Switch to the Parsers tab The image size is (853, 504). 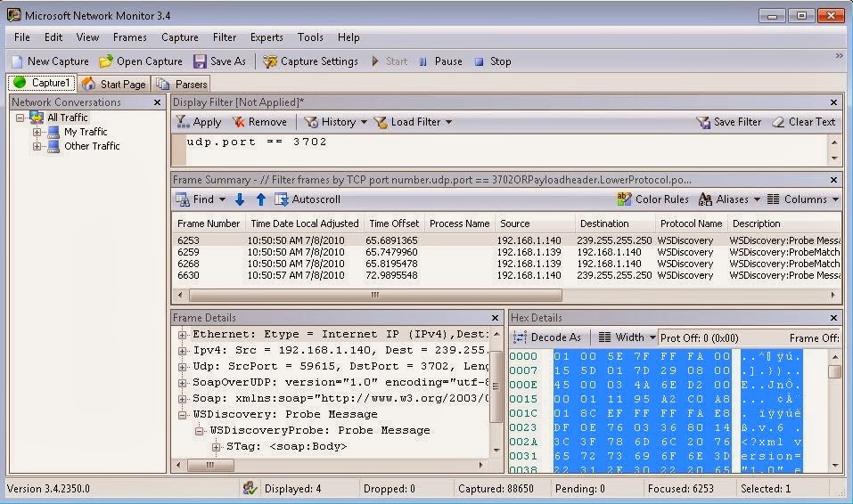coord(181,84)
